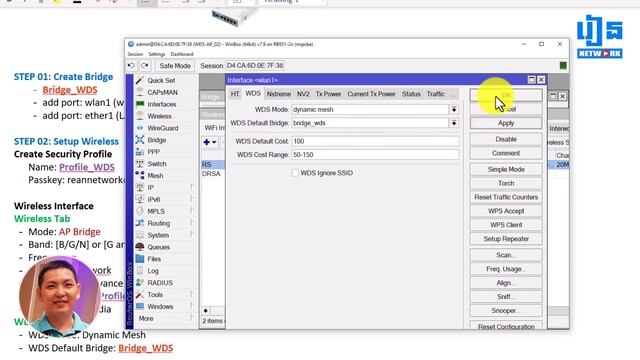Click the Disable button
Viewport: 640px width, 360px height.
[506, 139]
